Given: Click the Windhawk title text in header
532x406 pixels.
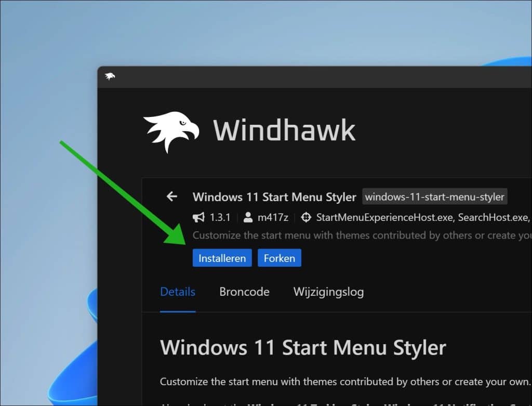Looking at the screenshot, I should (x=284, y=130).
